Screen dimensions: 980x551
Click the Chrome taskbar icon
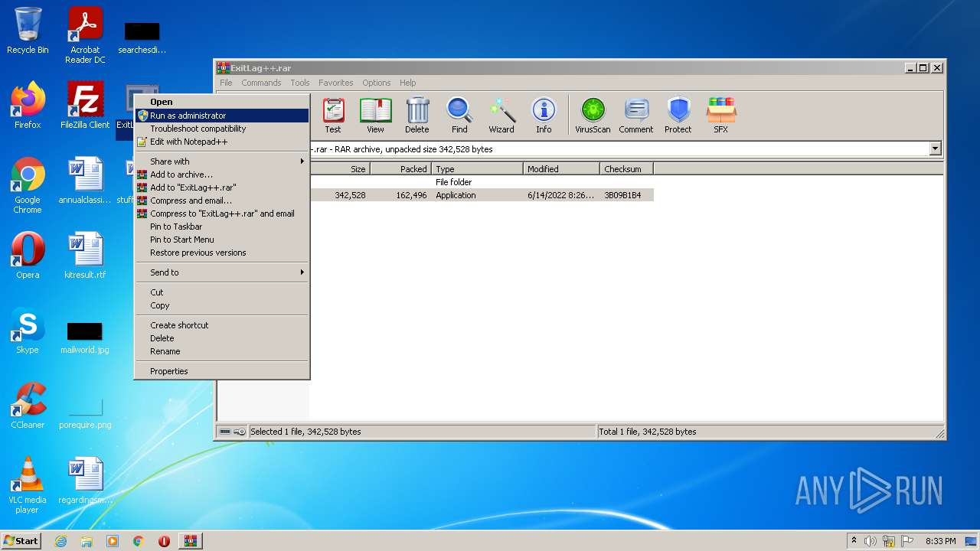(139, 541)
